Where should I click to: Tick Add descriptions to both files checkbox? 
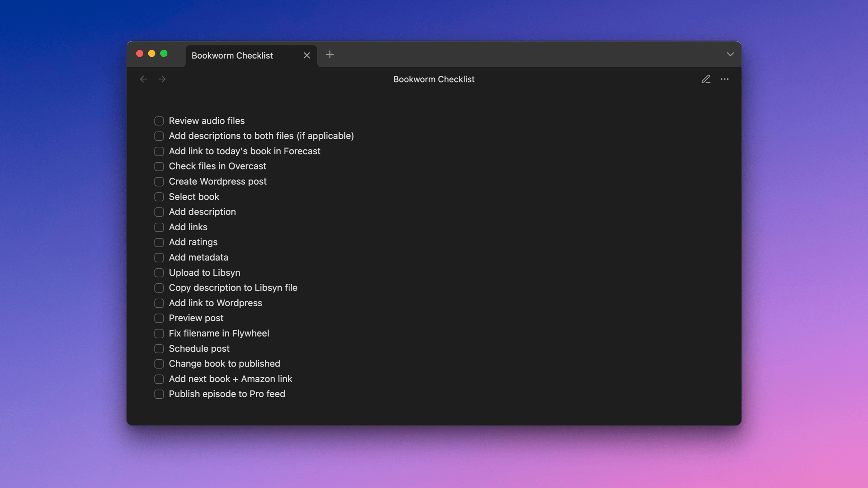[159, 136]
